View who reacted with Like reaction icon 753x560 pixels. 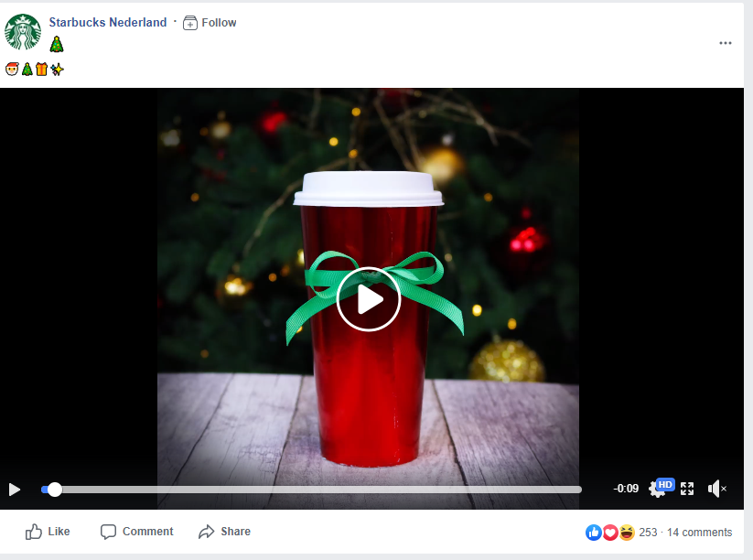pyautogui.click(x=594, y=533)
